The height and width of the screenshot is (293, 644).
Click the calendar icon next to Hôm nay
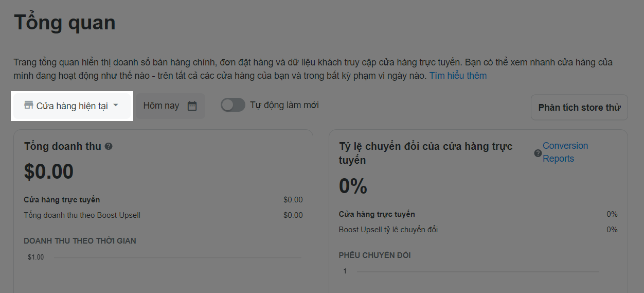[x=192, y=106]
